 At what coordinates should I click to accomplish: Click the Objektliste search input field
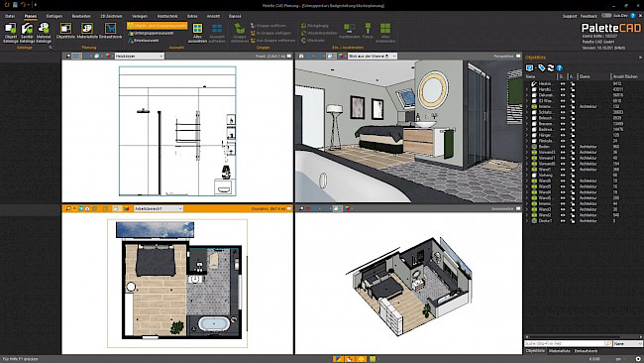click(x=565, y=343)
